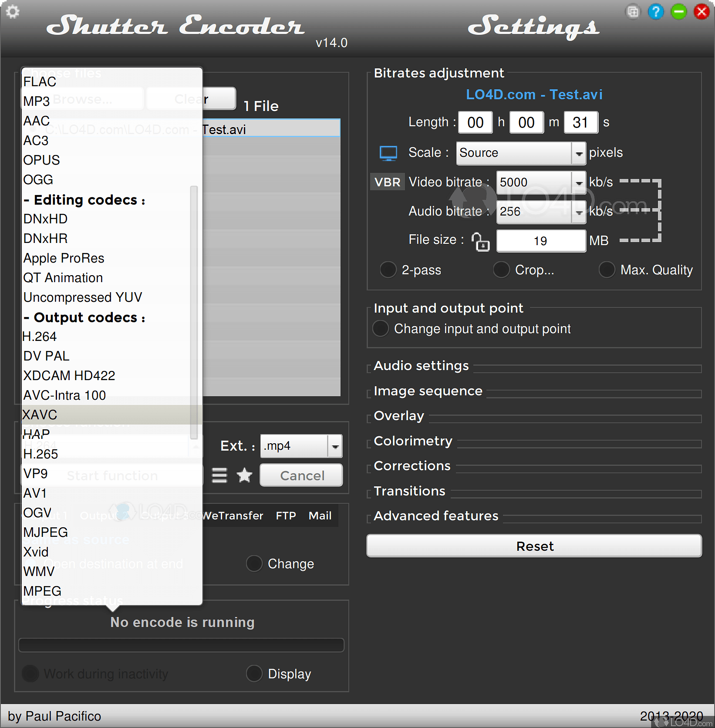Open the Video bitrate dropdown
715x728 pixels.
click(541, 182)
